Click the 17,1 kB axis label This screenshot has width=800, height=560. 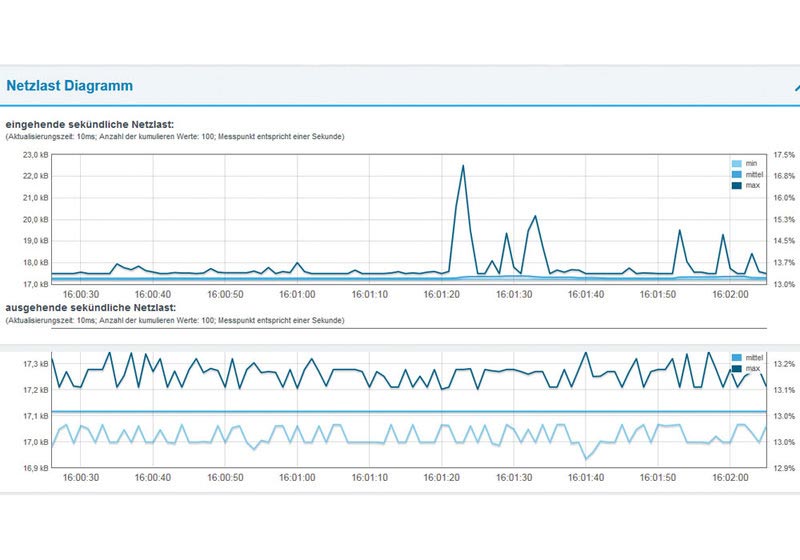click(x=36, y=416)
